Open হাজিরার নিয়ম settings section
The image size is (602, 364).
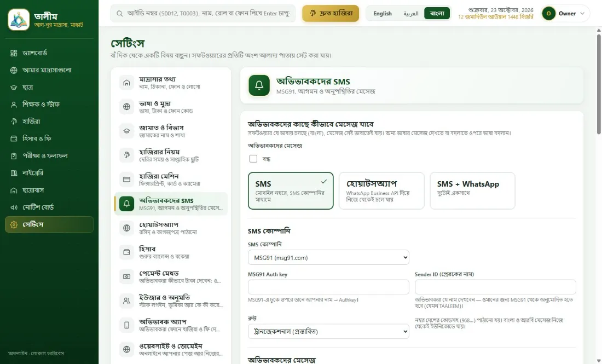pos(171,155)
